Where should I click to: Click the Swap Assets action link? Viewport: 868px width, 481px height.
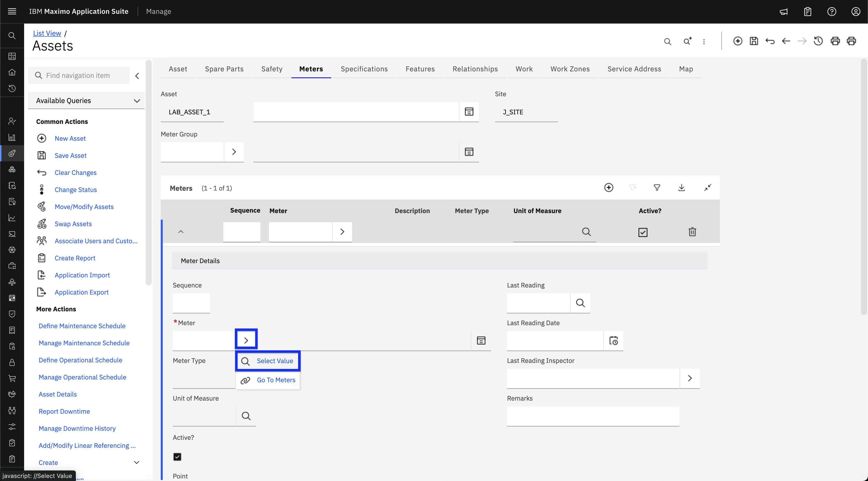73,224
